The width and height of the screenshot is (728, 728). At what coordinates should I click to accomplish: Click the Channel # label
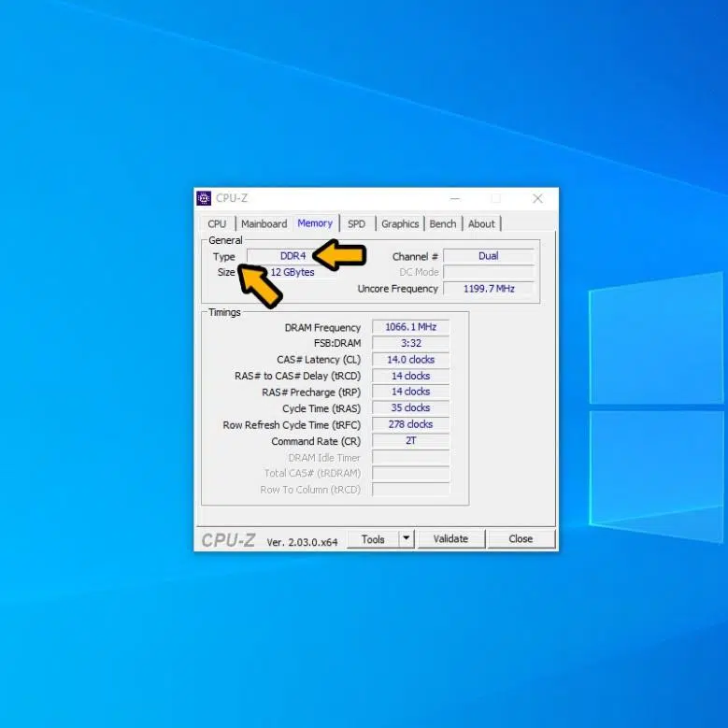(415, 257)
